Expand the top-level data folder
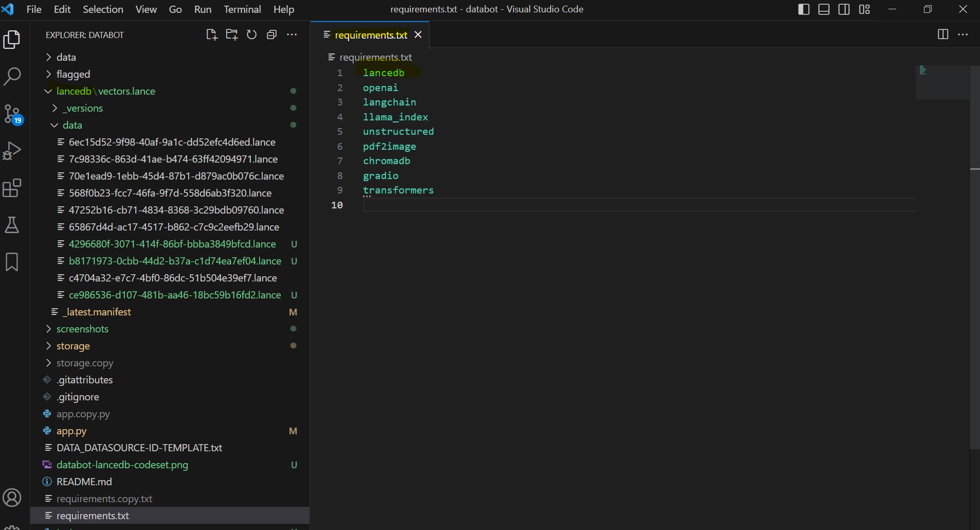The width and height of the screenshot is (980, 530). point(170,57)
